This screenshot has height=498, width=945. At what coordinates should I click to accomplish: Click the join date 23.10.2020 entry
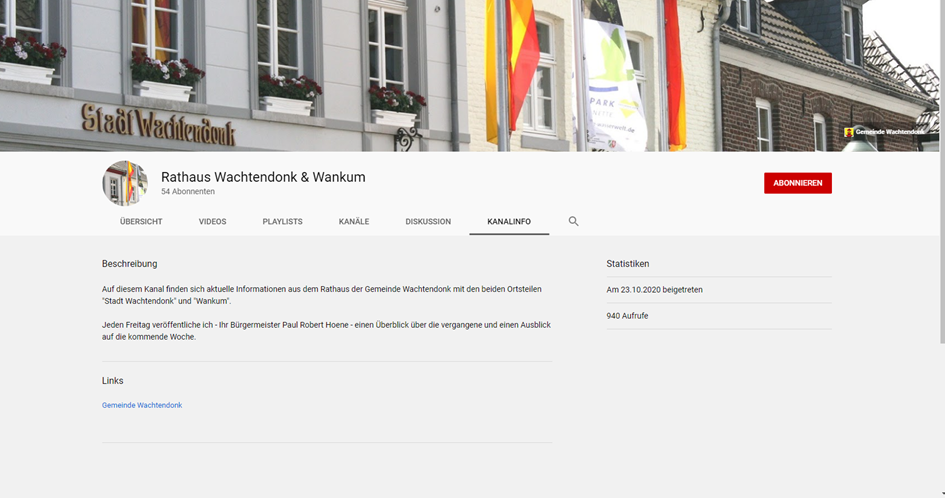point(654,290)
